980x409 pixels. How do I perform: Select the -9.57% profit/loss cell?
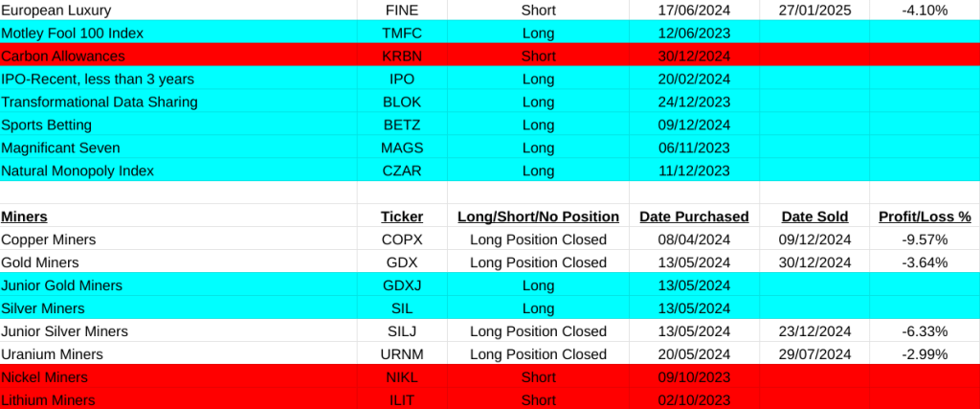(x=924, y=239)
